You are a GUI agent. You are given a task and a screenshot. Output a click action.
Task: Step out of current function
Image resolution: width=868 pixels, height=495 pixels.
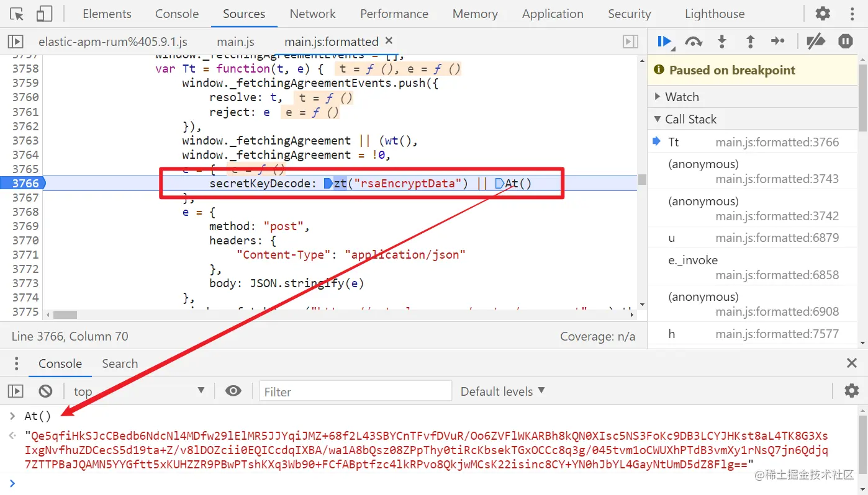pos(750,42)
